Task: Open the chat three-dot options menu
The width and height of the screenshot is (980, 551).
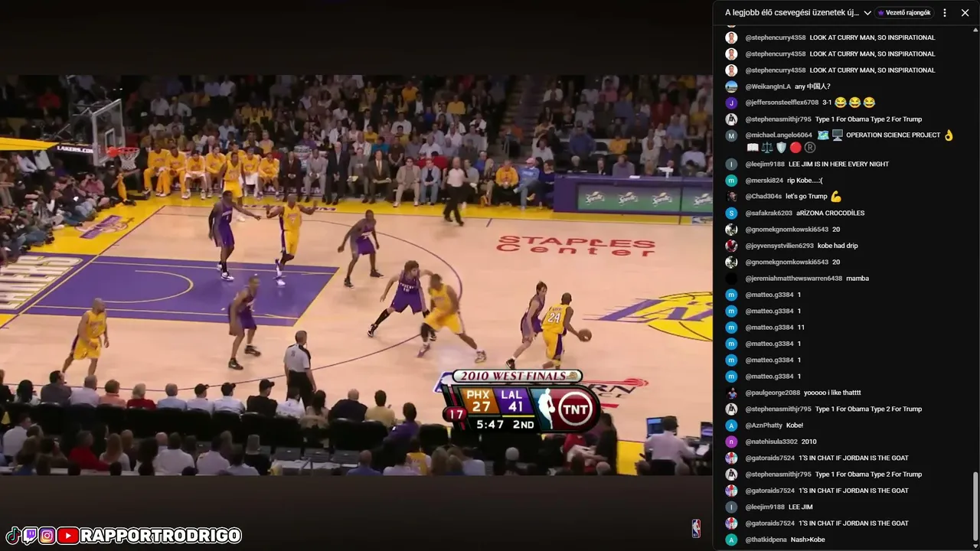Action: point(945,12)
